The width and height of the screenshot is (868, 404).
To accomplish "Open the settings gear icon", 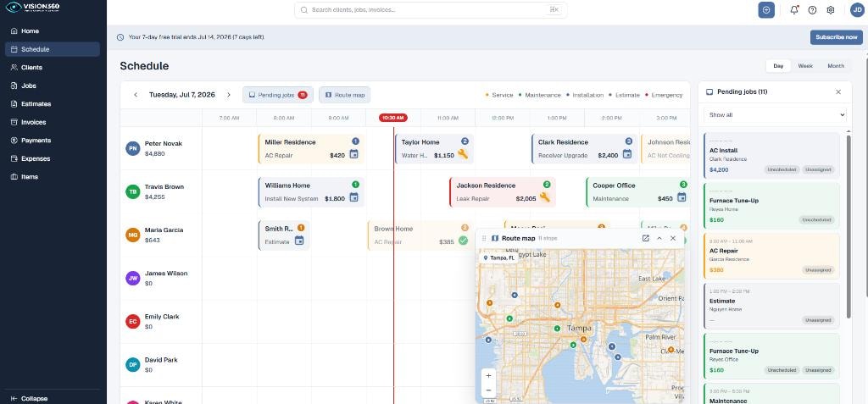I will click(831, 10).
